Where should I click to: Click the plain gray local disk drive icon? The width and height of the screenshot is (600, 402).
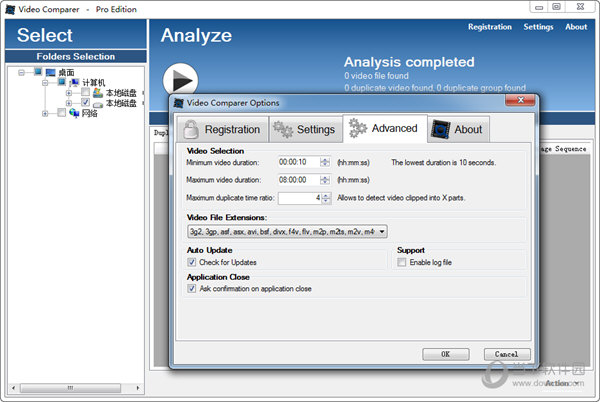98,104
